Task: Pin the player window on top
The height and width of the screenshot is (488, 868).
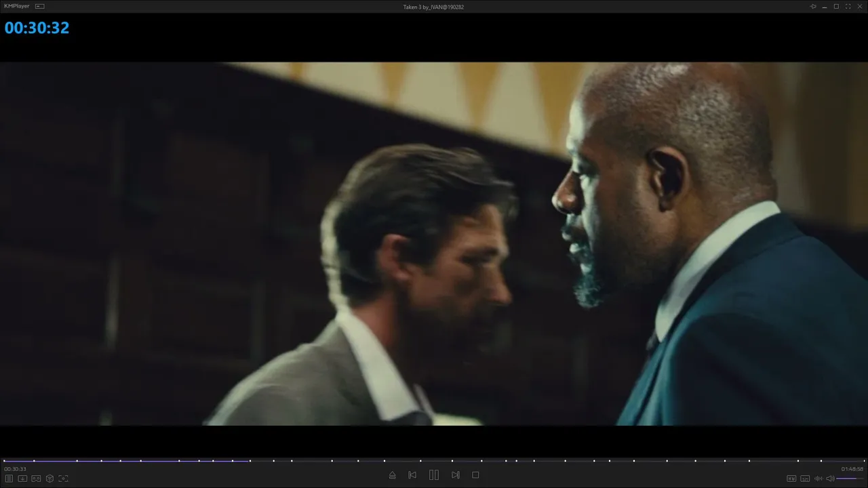Action: 813,6
